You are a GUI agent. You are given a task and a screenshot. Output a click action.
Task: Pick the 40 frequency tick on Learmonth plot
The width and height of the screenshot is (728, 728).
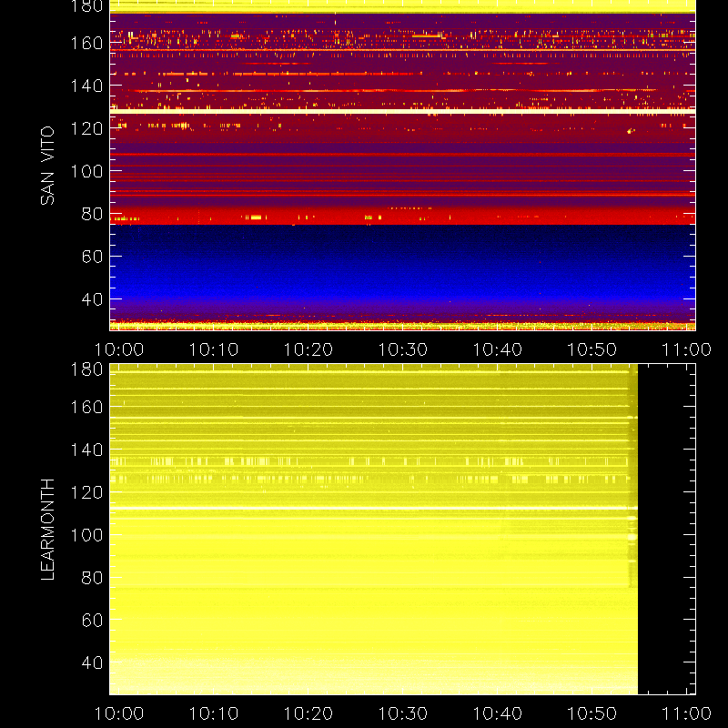[x=92, y=662]
